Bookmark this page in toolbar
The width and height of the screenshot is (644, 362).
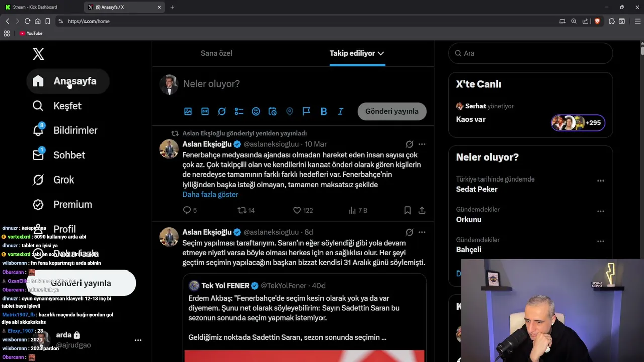pos(47,21)
